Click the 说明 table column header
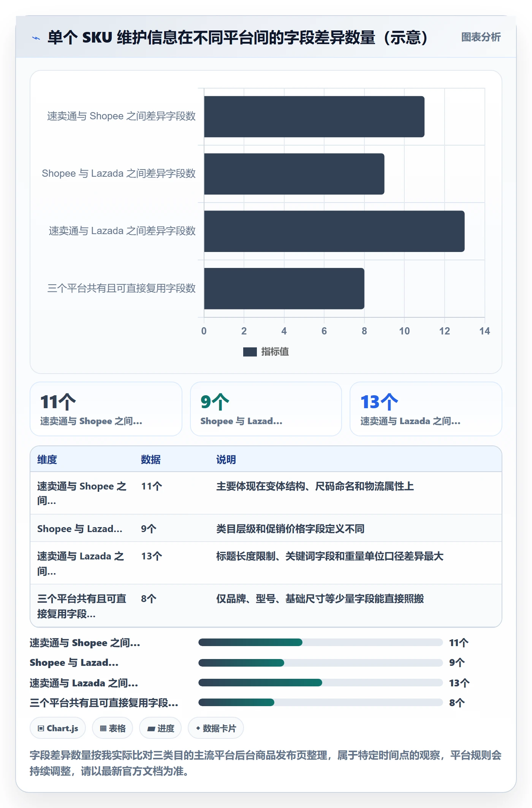The width and height of the screenshot is (532, 808). click(226, 459)
